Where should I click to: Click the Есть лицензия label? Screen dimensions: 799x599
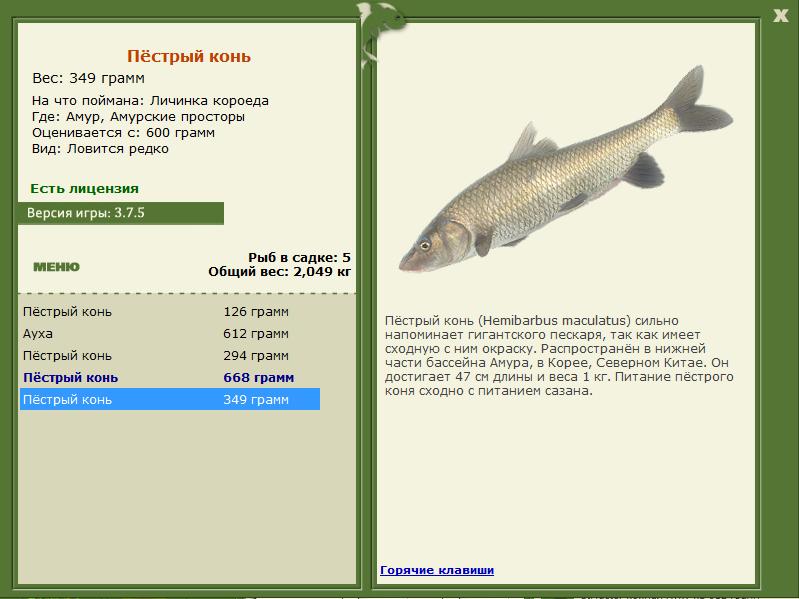click(x=85, y=188)
